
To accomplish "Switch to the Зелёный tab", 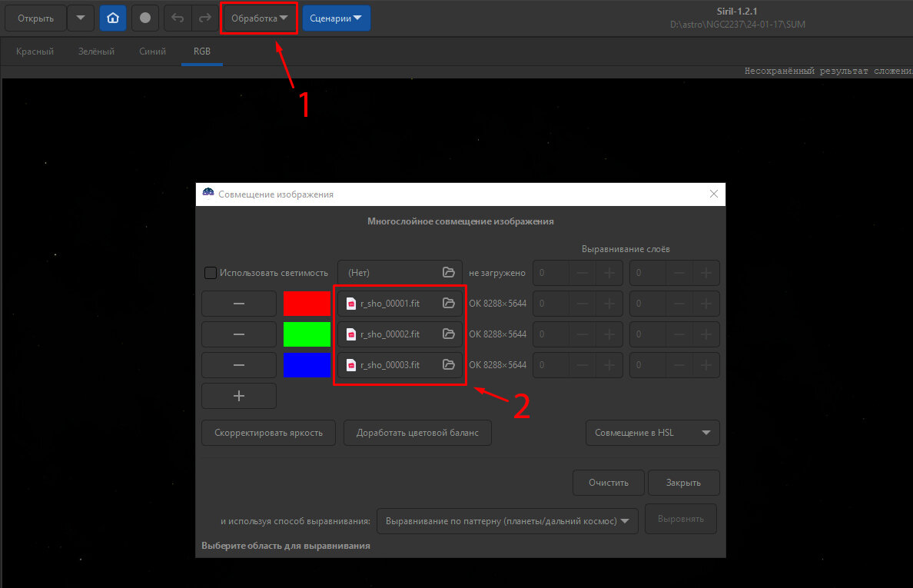I will [x=96, y=51].
